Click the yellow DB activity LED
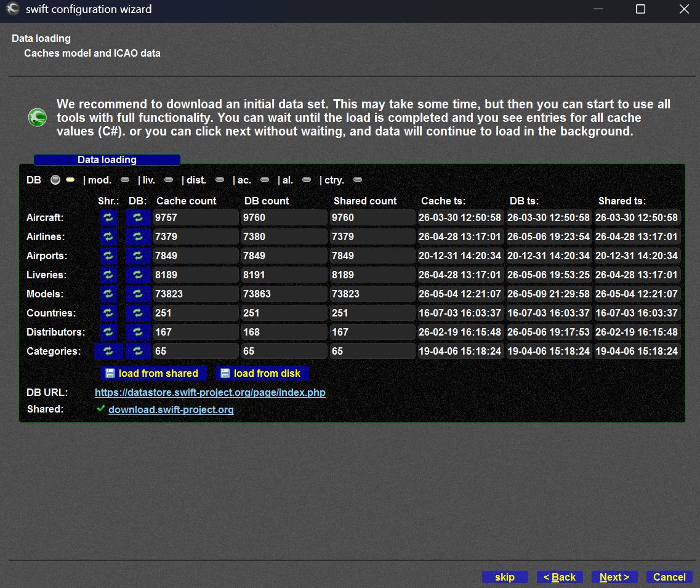700x588 pixels. [70, 180]
